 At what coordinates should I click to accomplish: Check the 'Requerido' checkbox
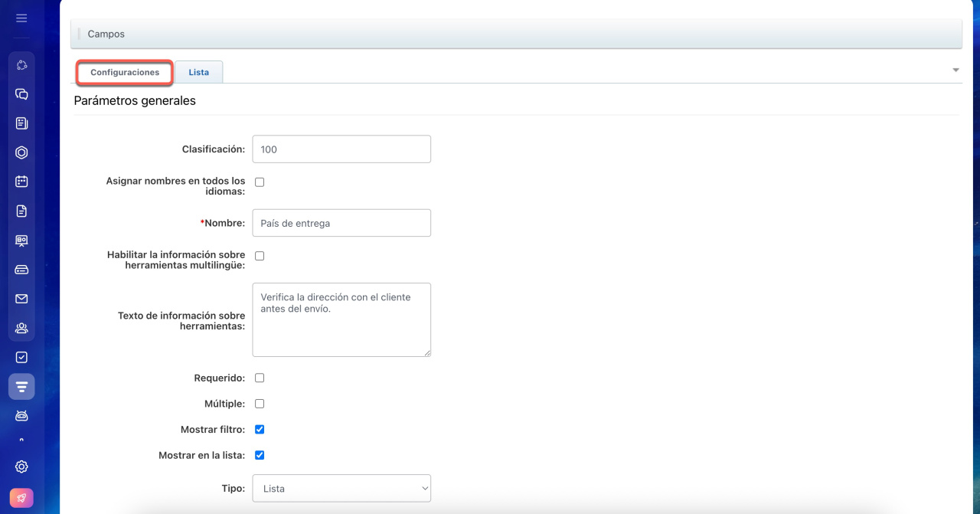(x=260, y=378)
